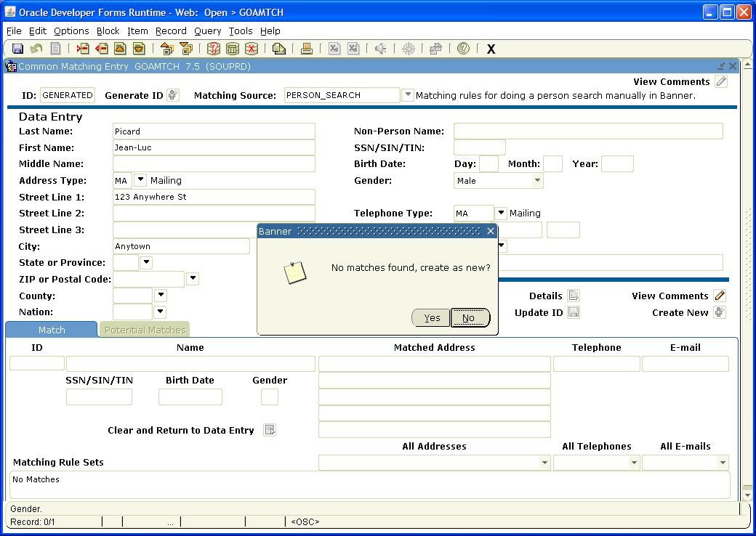Open the Telephone Type dropdown arrow
The height and width of the screenshot is (536, 756).
pyautogui.click(x=501, y=213)
